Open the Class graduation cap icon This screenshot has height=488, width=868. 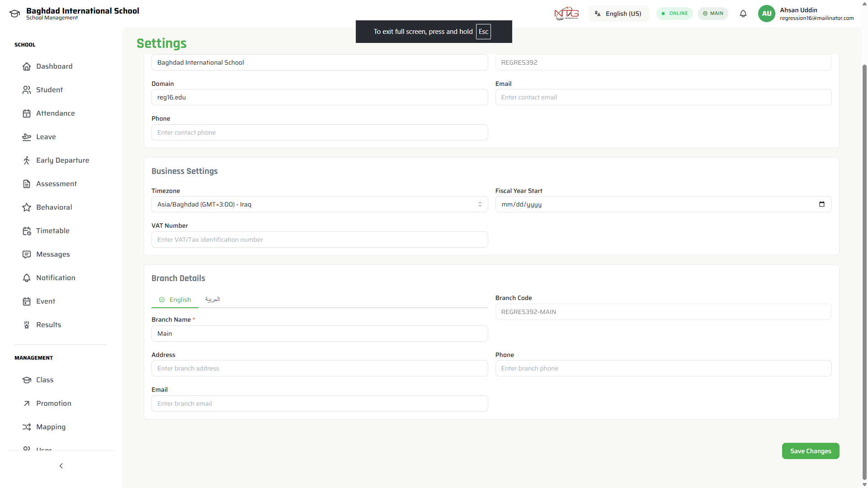click(x=27, y=380)
